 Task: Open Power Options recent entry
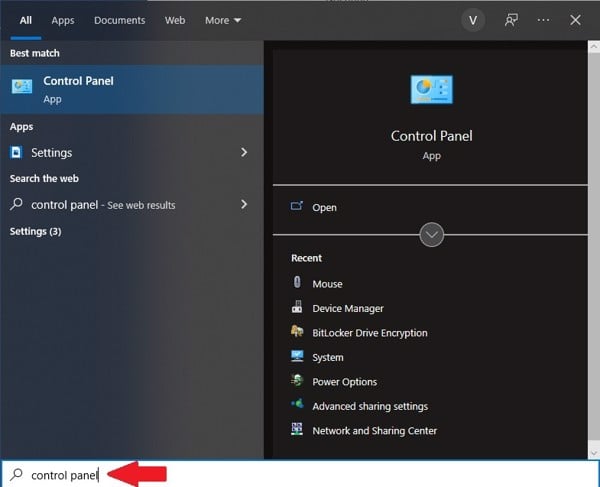tap(344, 382)
